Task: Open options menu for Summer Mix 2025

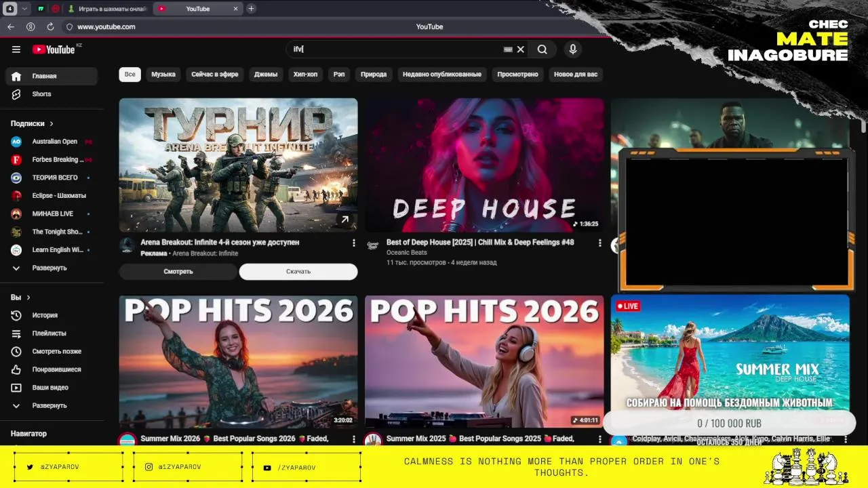Action: tap(599, 439)
